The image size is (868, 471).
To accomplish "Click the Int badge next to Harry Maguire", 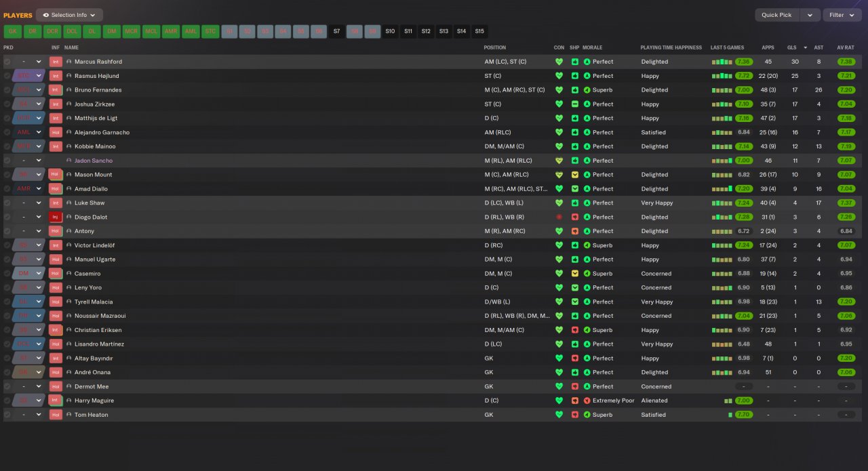I will pyautogui.click(x=56, y=401).
